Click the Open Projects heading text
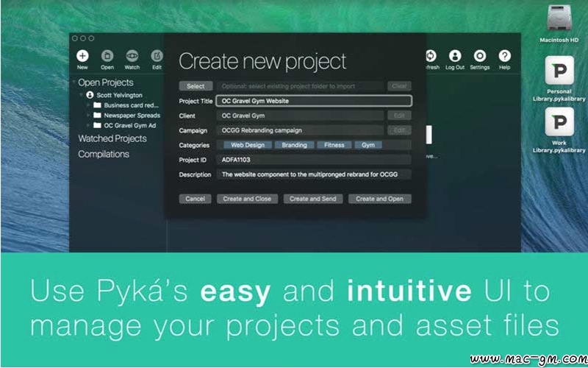The image size is (588, 368). point(105,82)
